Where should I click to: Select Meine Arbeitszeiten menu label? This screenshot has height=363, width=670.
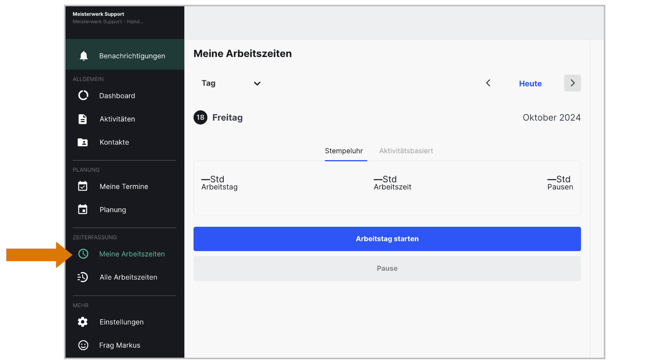(132, 254)
